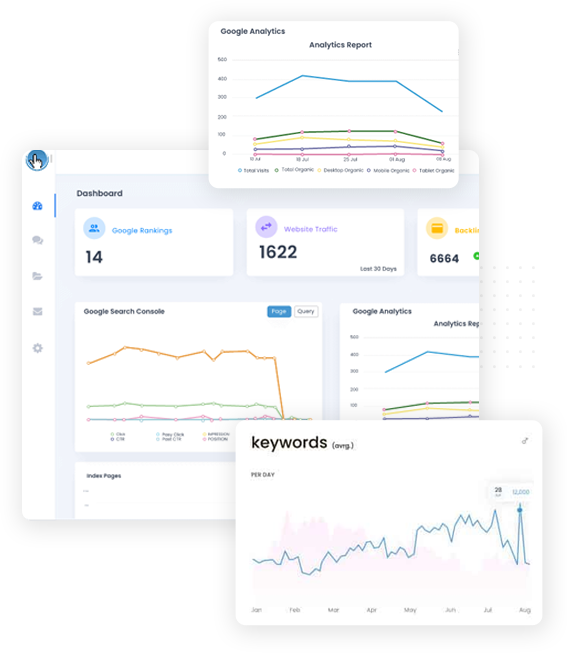Click the highlighted peak point on keywords chart

coord(520,510)
